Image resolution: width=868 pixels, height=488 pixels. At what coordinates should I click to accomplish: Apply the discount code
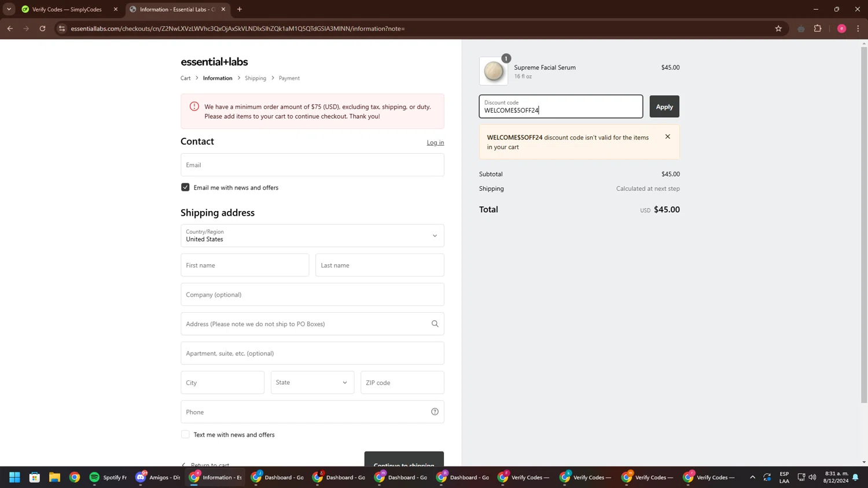pos(664,106)
